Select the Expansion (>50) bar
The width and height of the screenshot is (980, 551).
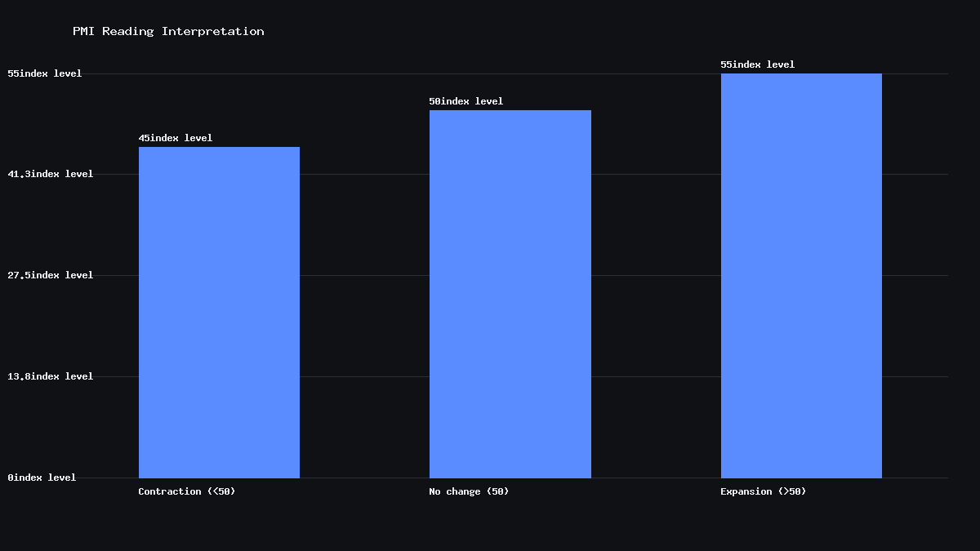point(801,276)
